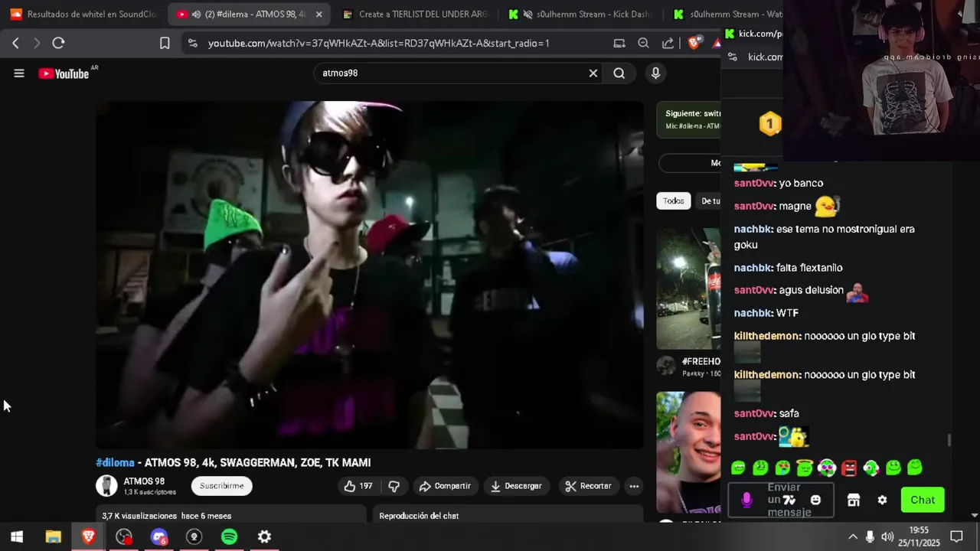Open Kick chat settings gear
Image resolution: width=980 pixels, height=551 pixels.
[882, 500]
